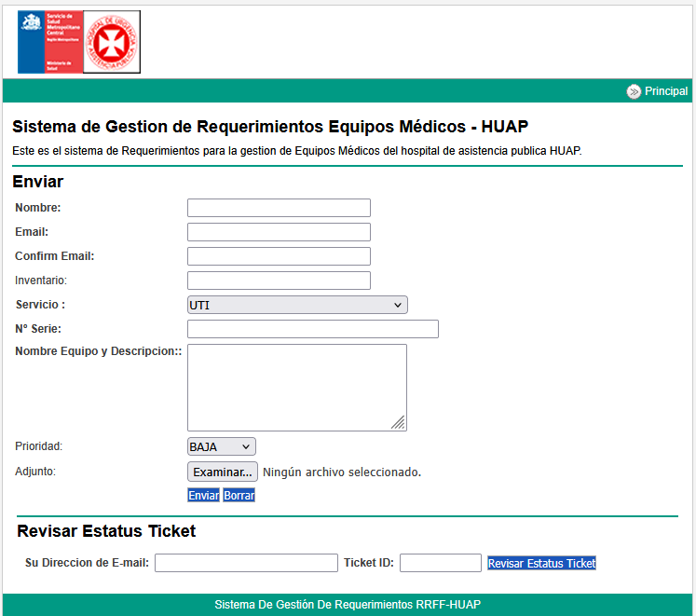The width and height of the screenshot is (696, 616).
Task: Click the Servicio de Salud Metropolitano logo
Action: pos(50,42)
